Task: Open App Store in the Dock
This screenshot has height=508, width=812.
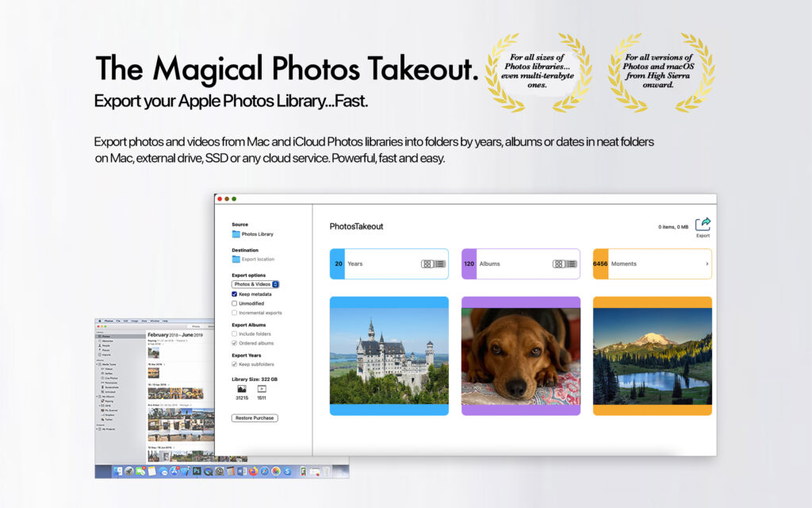Action: tap(174, 471)
